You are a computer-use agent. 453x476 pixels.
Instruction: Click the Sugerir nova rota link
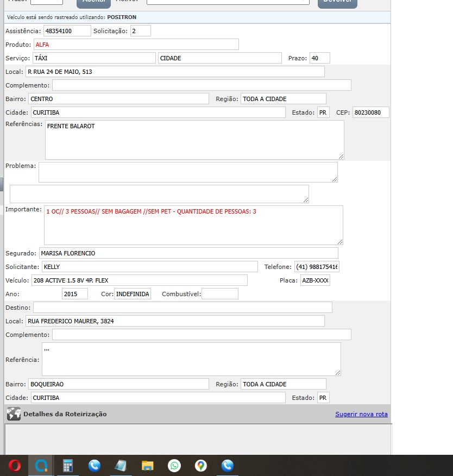coord(361,414)
